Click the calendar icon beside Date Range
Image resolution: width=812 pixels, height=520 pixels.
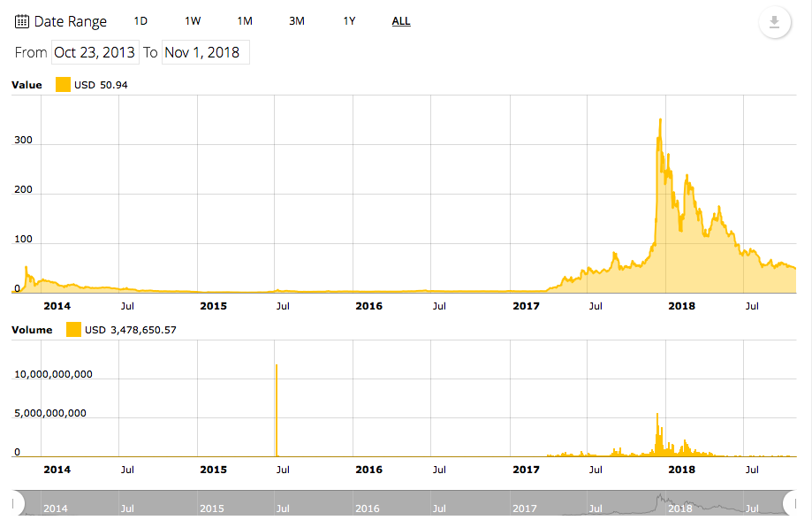click(x=22, y=21)
